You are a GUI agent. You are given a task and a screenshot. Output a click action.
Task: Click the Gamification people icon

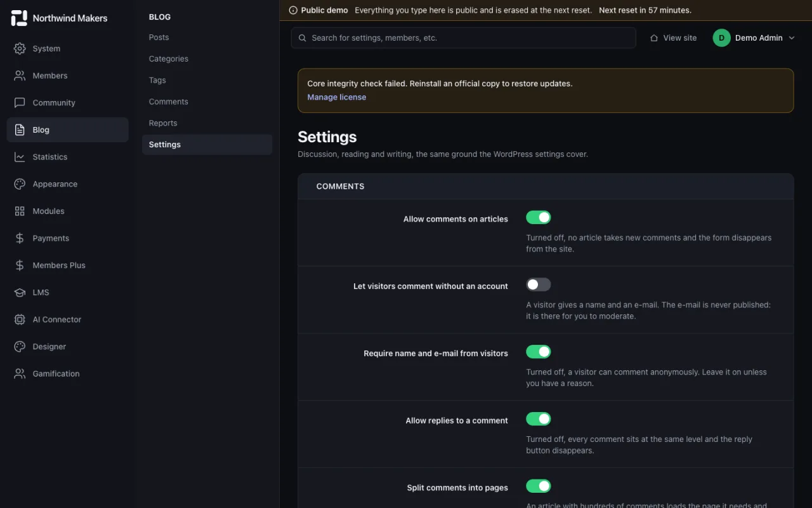click(20, 373)
